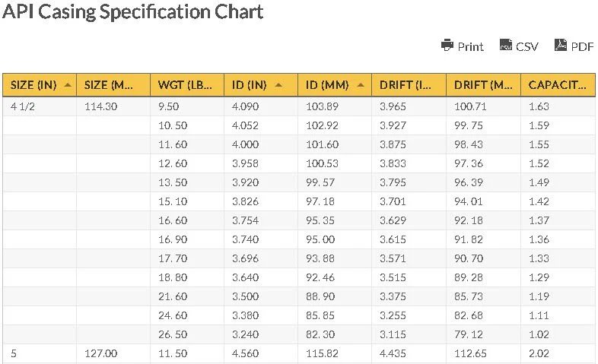The width and height of the screenshot is (598, 364).
Task: Click the 127.00 size value cell
Action: [100, 353]
